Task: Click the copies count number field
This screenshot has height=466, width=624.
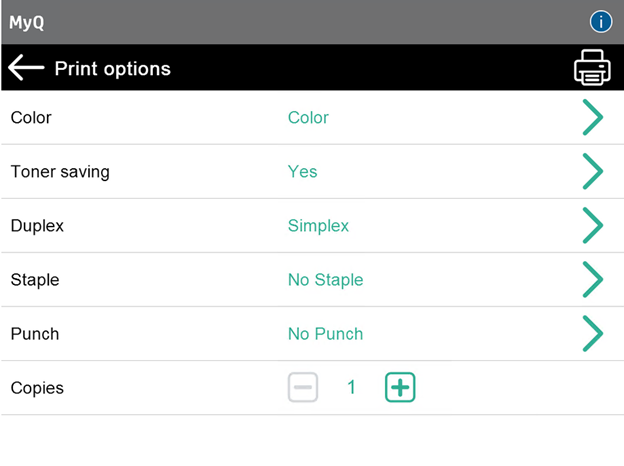Action: 351,387
